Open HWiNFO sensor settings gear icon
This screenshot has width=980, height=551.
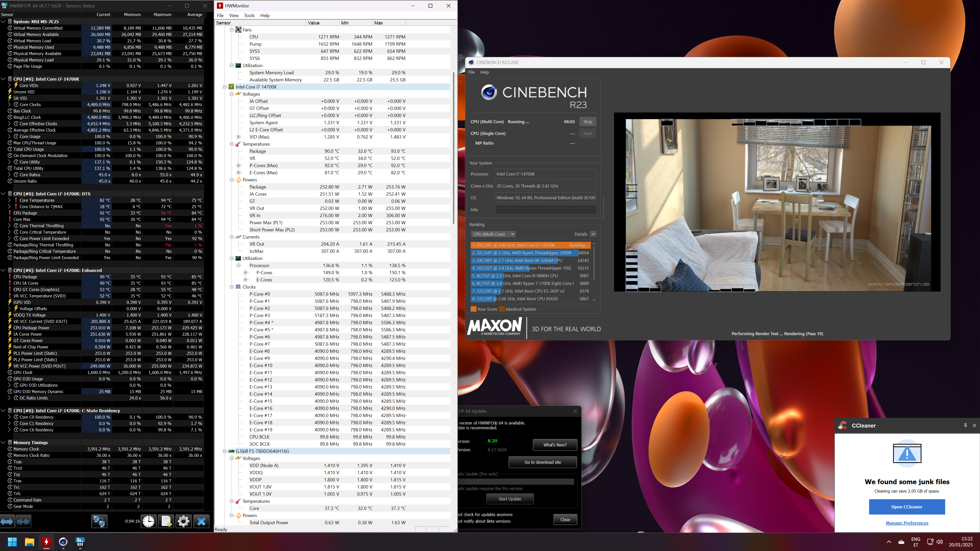[x=183, y=521]
